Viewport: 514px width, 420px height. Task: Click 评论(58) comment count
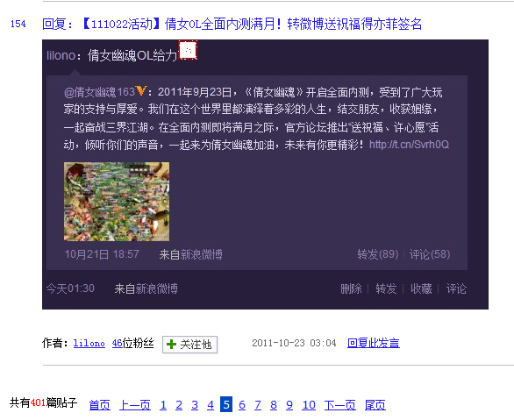[x=430, y=254]
